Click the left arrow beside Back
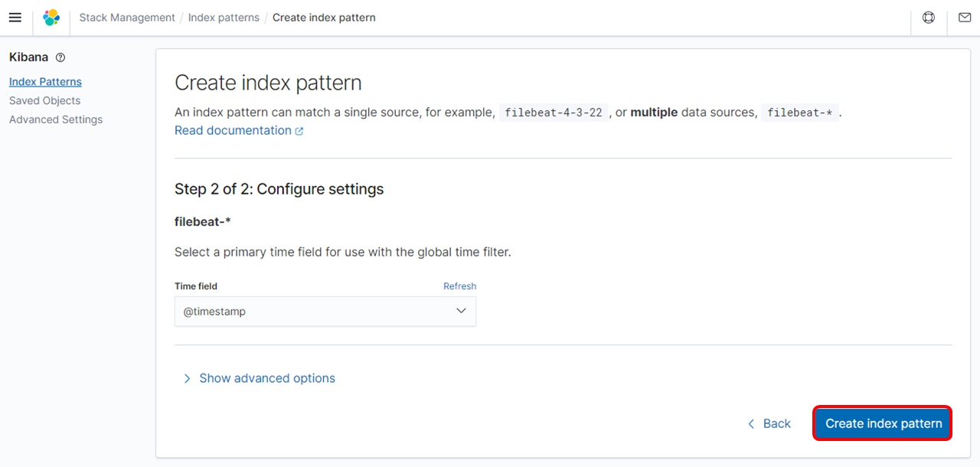The width and height of the screenshot is (980, 467). 751,424
